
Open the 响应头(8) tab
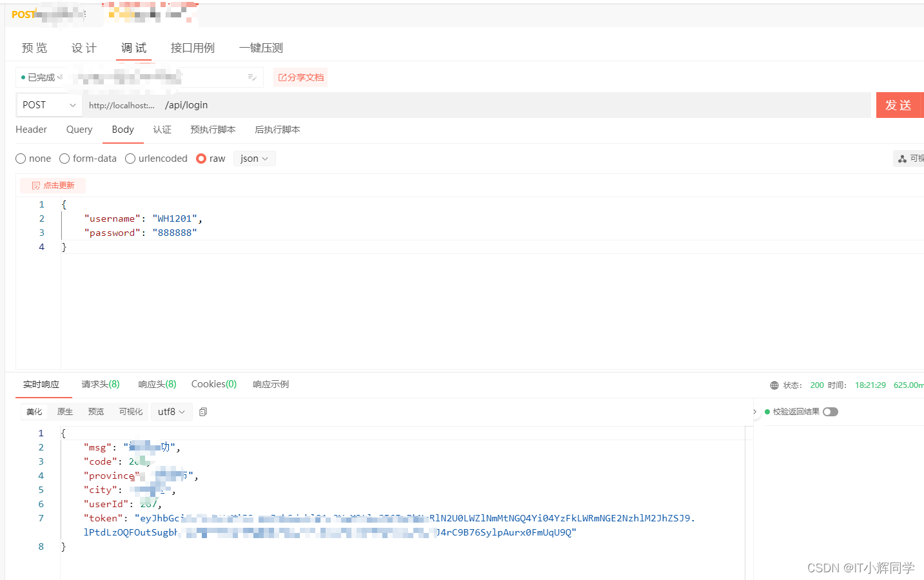(157, 384)
